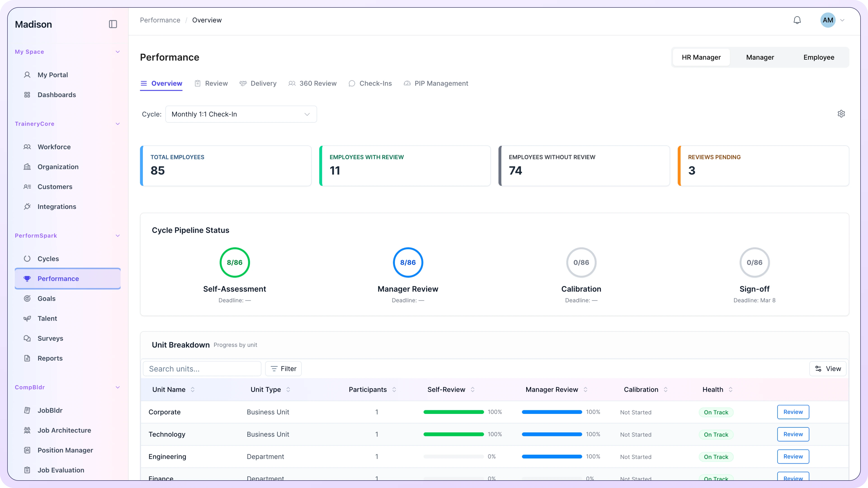Switch to the Manager role view
The image size is (868, 488).
click(x=760, y=57)
